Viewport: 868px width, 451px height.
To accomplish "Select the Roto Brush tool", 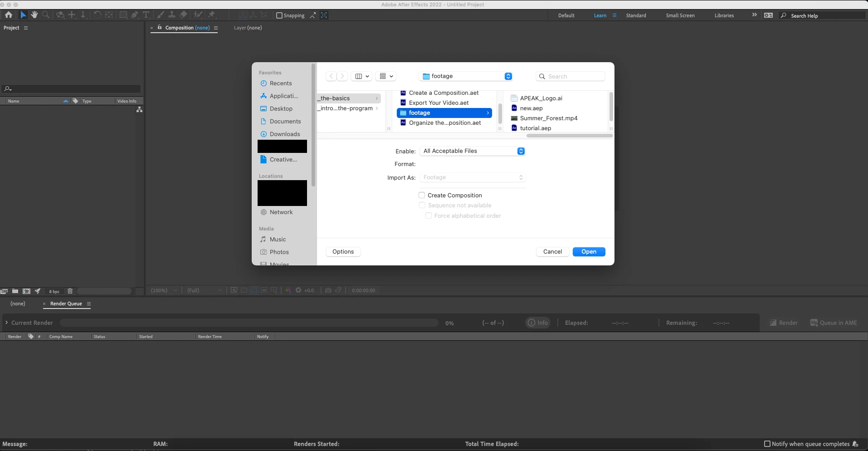I will pyautogui.click(x=198, y=15).
